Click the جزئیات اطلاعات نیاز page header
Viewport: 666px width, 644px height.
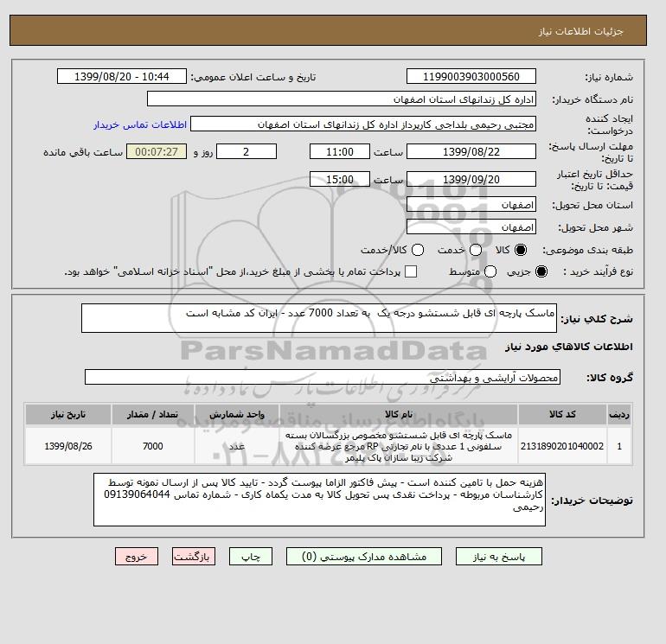tap(580, 31)
